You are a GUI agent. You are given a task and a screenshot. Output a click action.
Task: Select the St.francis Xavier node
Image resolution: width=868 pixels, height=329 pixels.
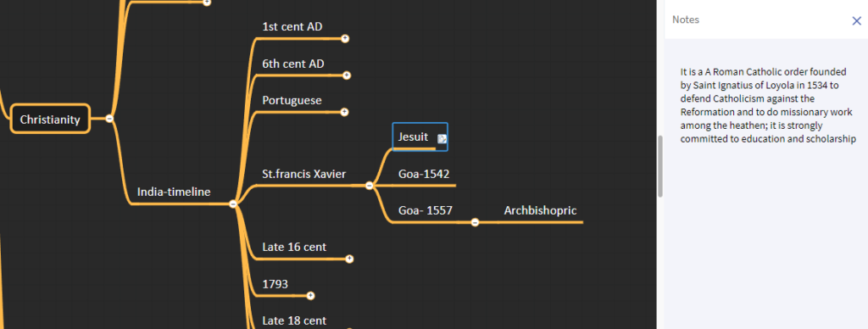coord(304,174)
